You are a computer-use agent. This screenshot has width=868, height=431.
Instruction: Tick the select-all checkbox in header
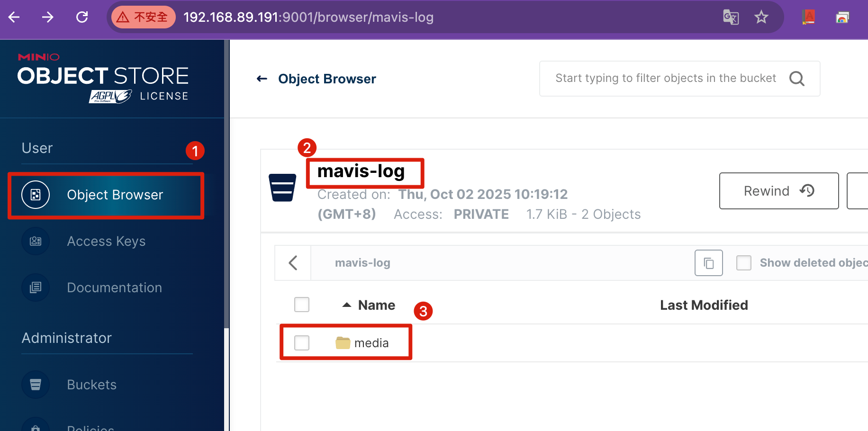302,305
